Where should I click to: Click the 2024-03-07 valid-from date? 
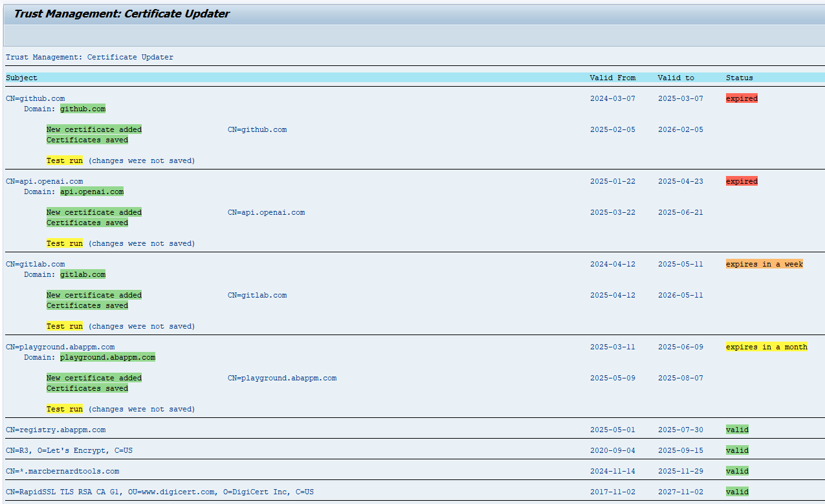[613, 98]
